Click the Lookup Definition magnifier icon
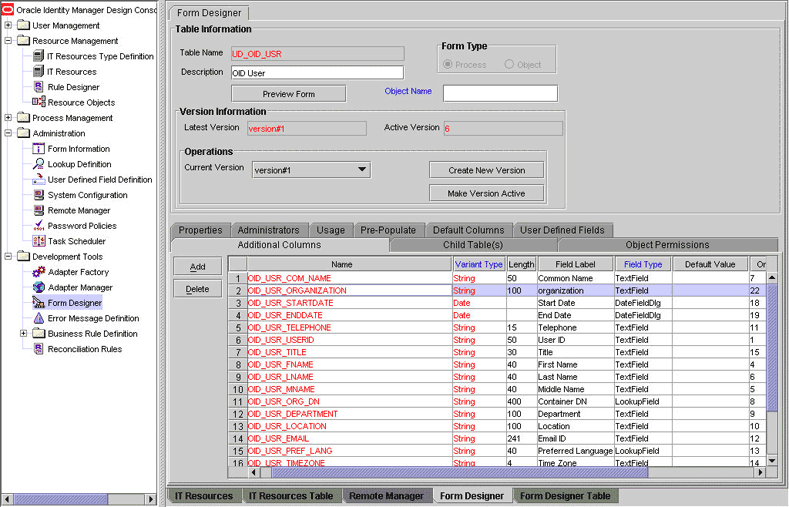Image resolution: width=789 pixels, height=507 pixels. [x=39, y=164]
